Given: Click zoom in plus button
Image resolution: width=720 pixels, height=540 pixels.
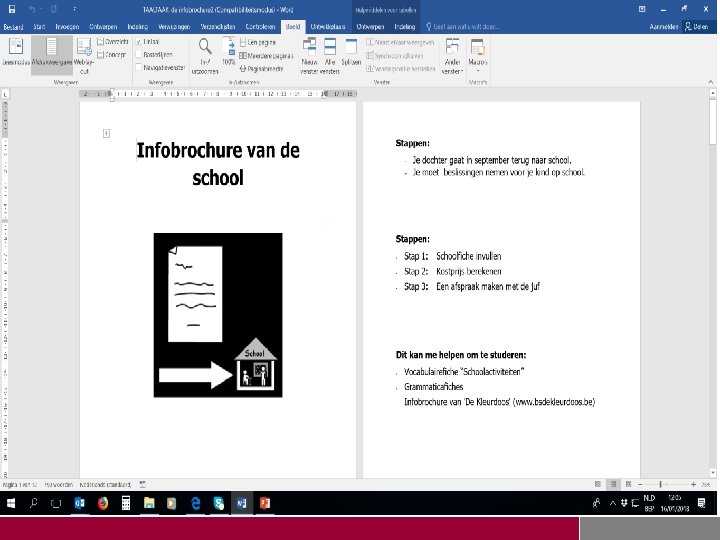Looking at the screenshot, I should click(693, 484).
